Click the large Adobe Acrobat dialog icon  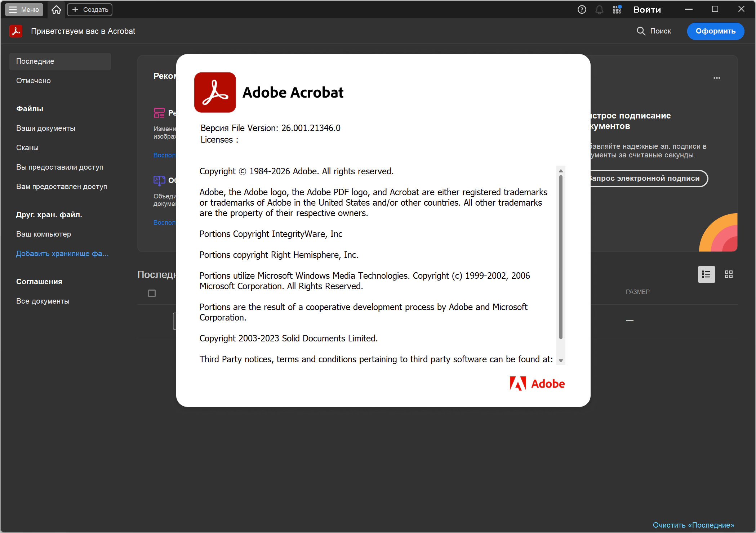(x=215, y=93)
